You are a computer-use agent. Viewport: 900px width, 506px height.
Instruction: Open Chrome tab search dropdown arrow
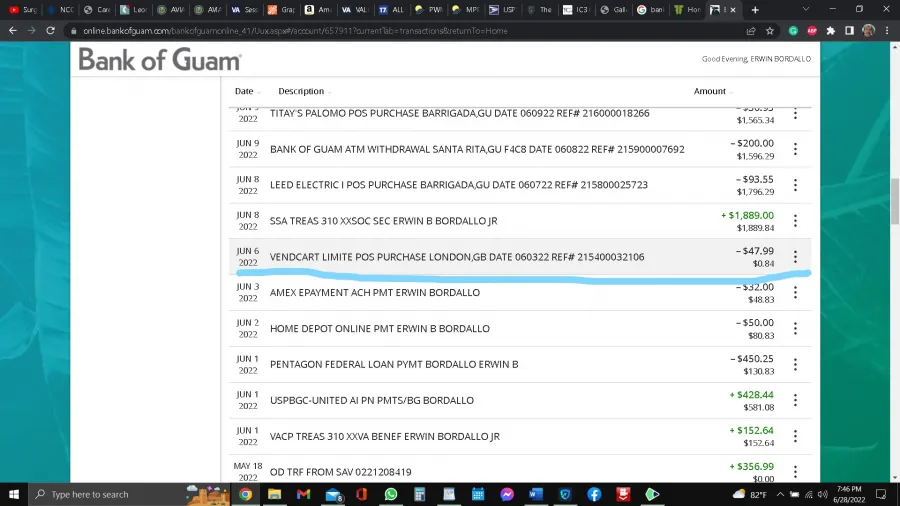click(x=806, y=9)
